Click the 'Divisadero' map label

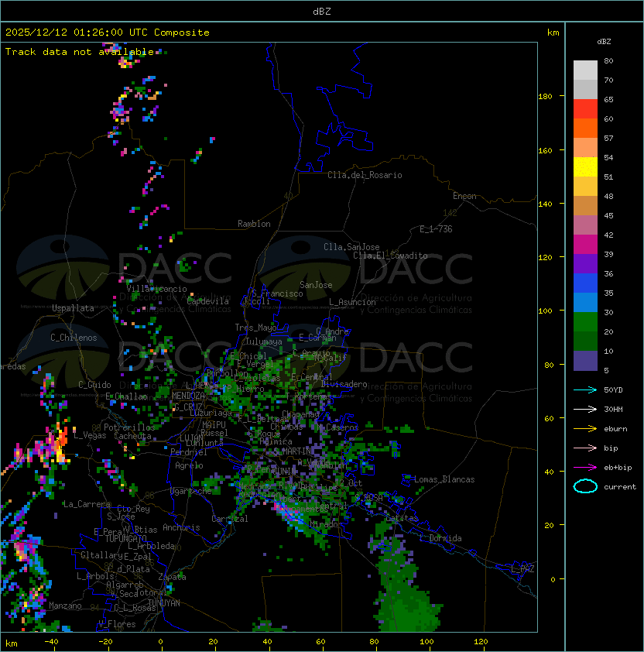pos(344,384)
